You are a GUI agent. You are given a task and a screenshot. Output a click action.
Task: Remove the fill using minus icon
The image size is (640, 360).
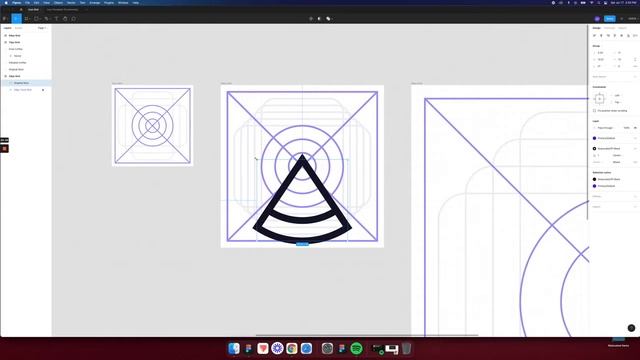635,138
